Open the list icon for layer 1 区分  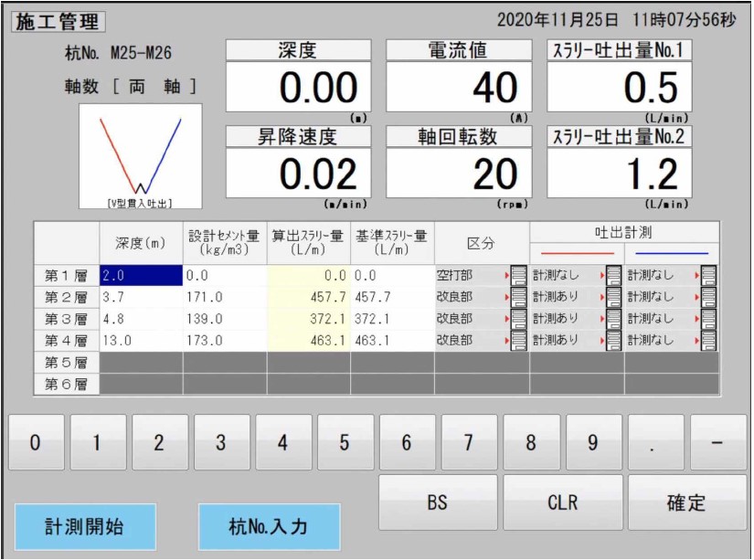coord(518,274)
